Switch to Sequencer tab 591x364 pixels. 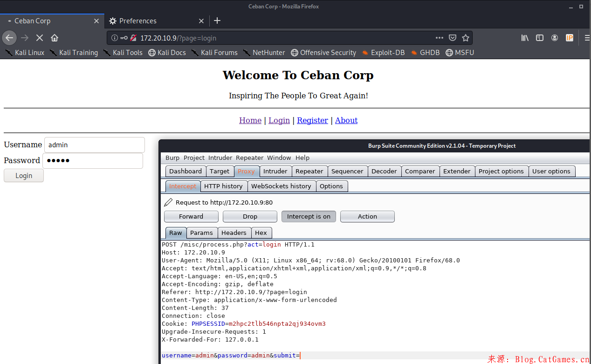click(x=347, y=171)
